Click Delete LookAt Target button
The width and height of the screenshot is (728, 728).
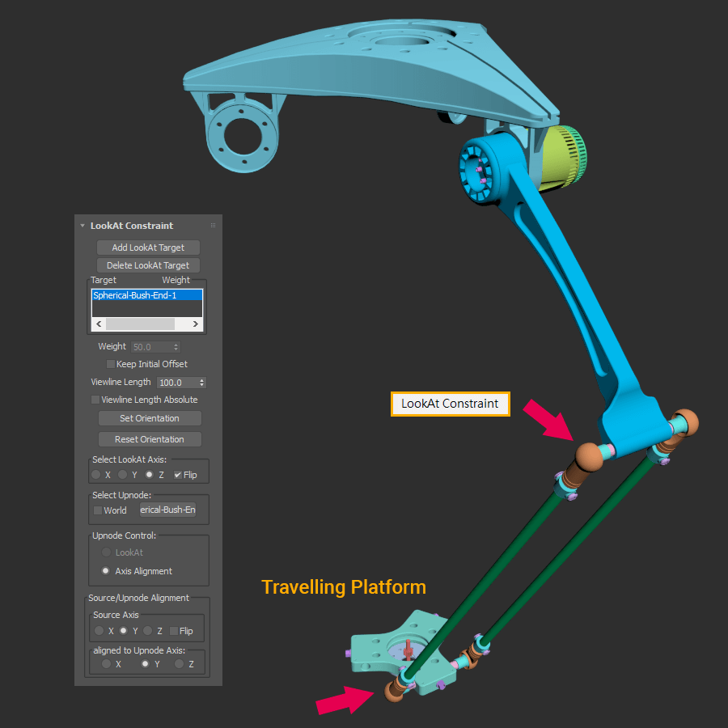[148, 265]
